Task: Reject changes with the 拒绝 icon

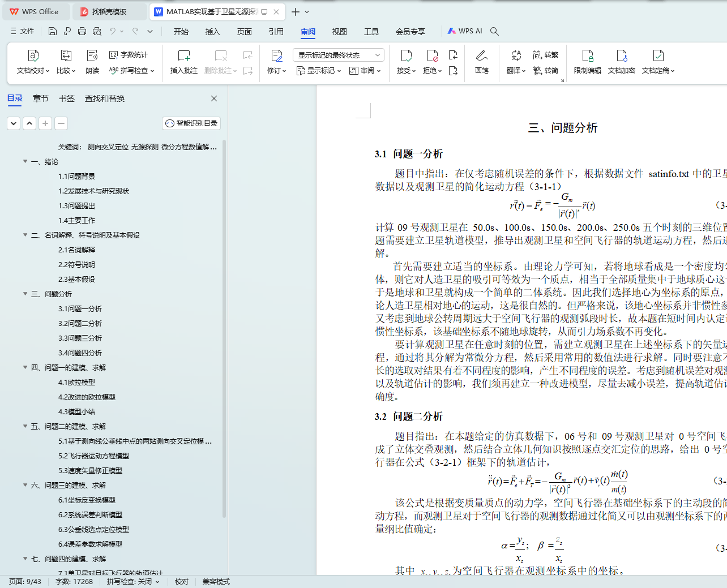Action: [432, 55]
